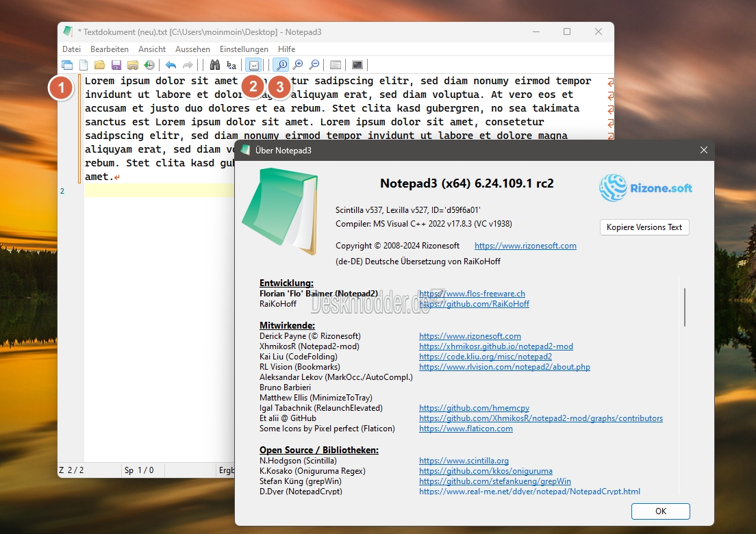Open the Aussehen menu
This screenshot has height=534, width=756.
192,49
